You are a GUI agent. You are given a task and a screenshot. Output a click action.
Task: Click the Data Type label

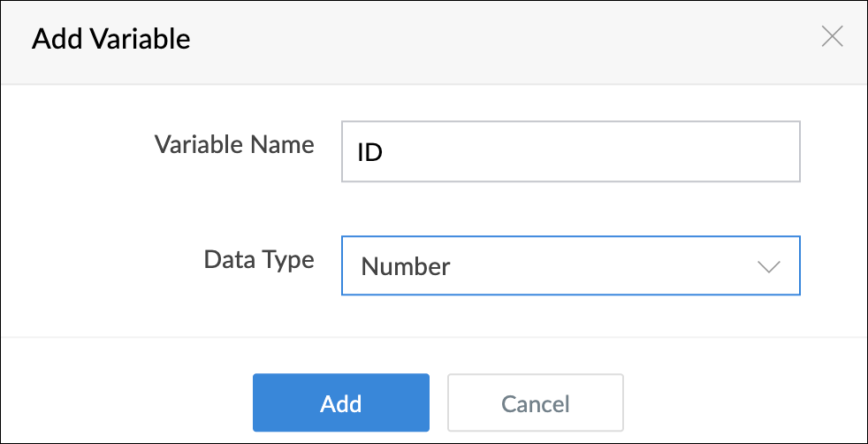(259, 259)
